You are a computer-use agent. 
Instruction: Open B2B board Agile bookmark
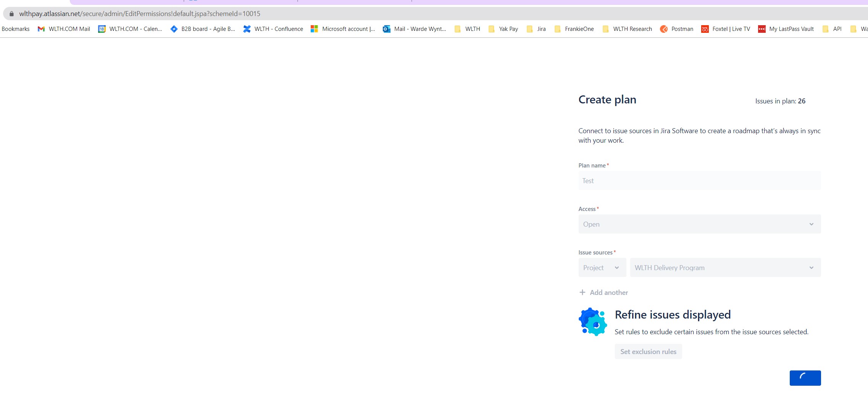tap(203, 29)
